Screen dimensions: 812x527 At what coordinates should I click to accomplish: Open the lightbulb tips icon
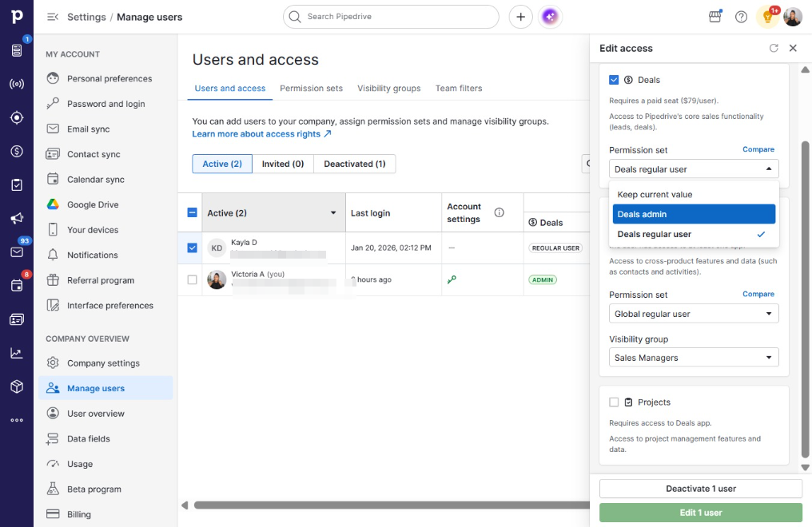pyautogui.click(x=768, y=17)
